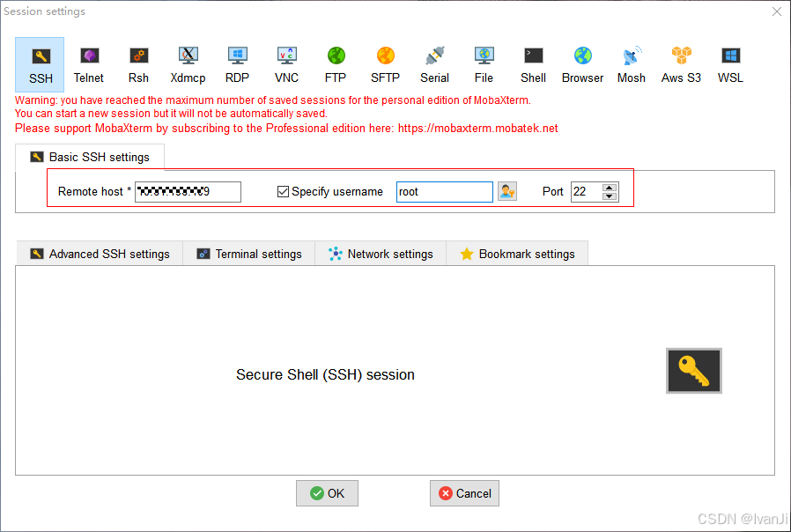Image resolution: width=791 pixels, height=532 pixels.
Task: Click the 'Remote host *' label
Action: 94,192
